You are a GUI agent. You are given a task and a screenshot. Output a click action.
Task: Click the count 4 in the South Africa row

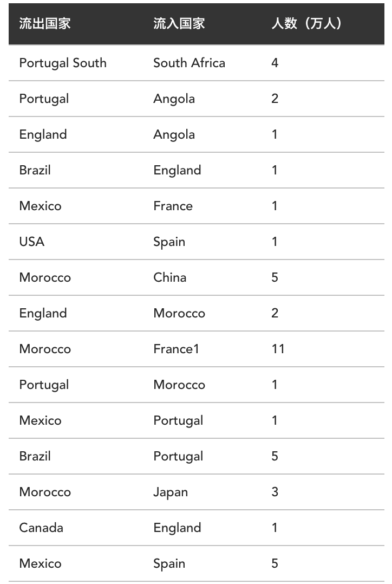click(x=275, y=63)
